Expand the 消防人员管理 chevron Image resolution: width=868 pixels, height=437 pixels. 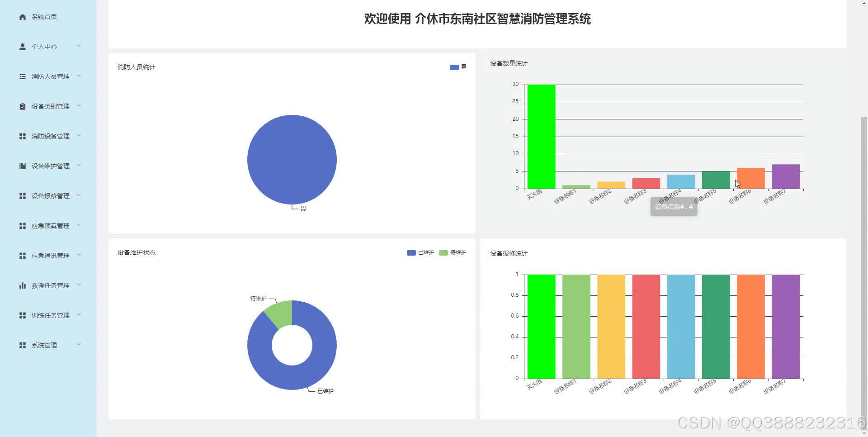[79, 76]
